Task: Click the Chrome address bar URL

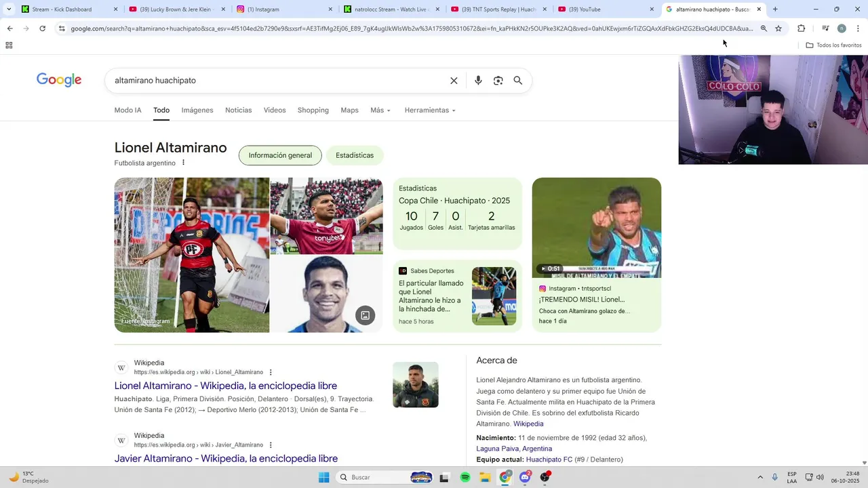Action: [x=412, y=28]
